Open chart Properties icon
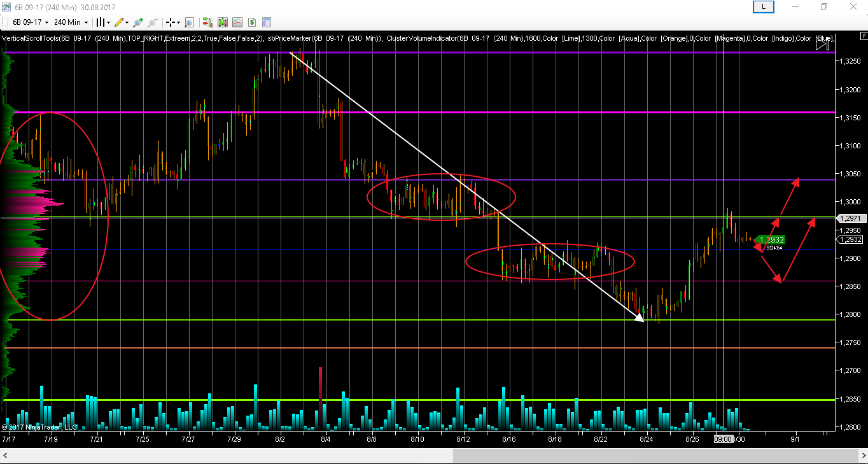868x464 pixels. (267, 22)
